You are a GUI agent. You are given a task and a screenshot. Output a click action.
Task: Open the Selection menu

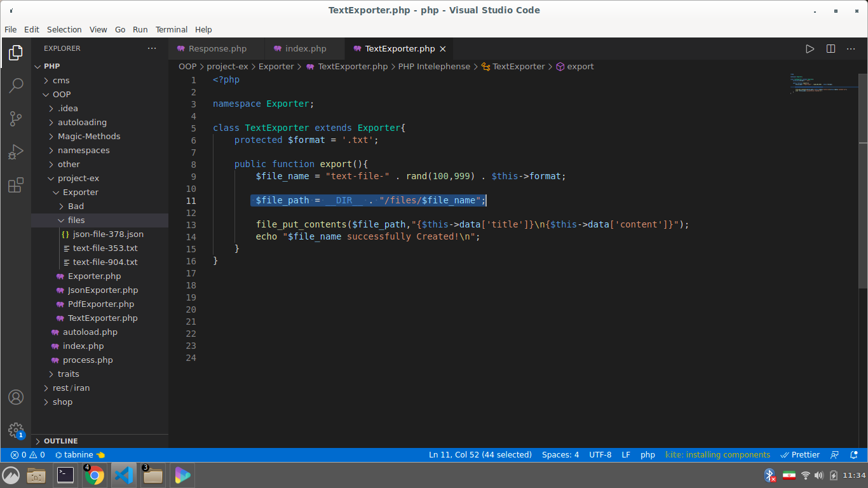64,29
